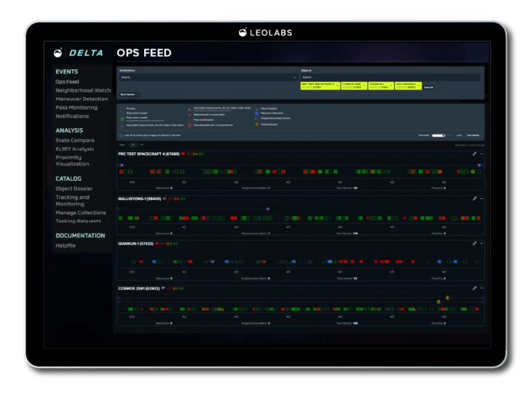Open Manage Collections link
This screenshot has width=532, height=399.
[x=81, y=213]
